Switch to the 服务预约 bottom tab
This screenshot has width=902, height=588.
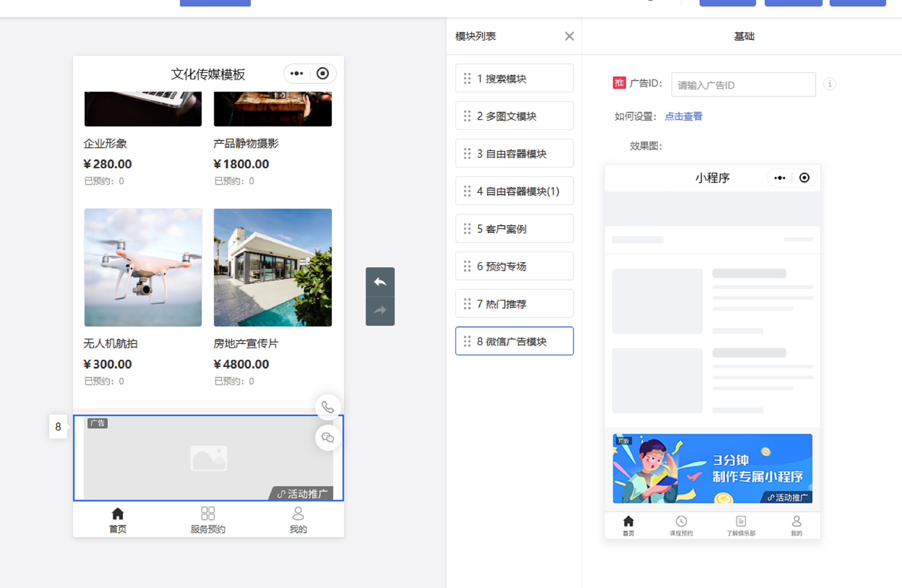208,520
